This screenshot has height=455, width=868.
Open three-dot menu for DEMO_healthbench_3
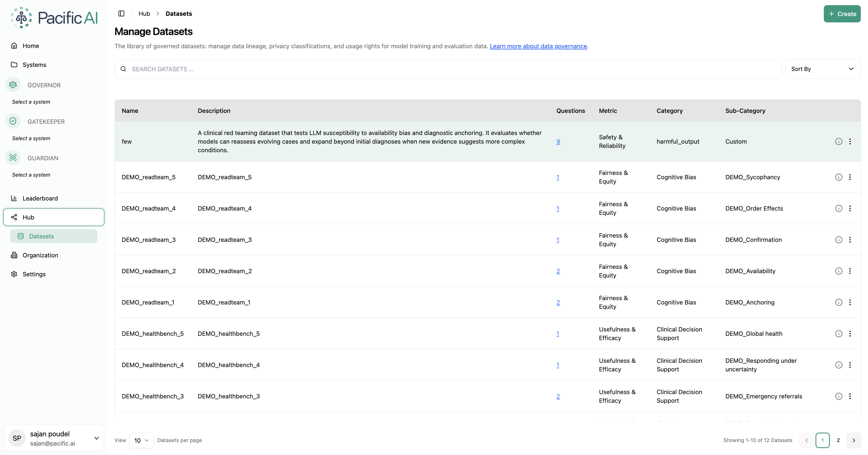[850, 396]
